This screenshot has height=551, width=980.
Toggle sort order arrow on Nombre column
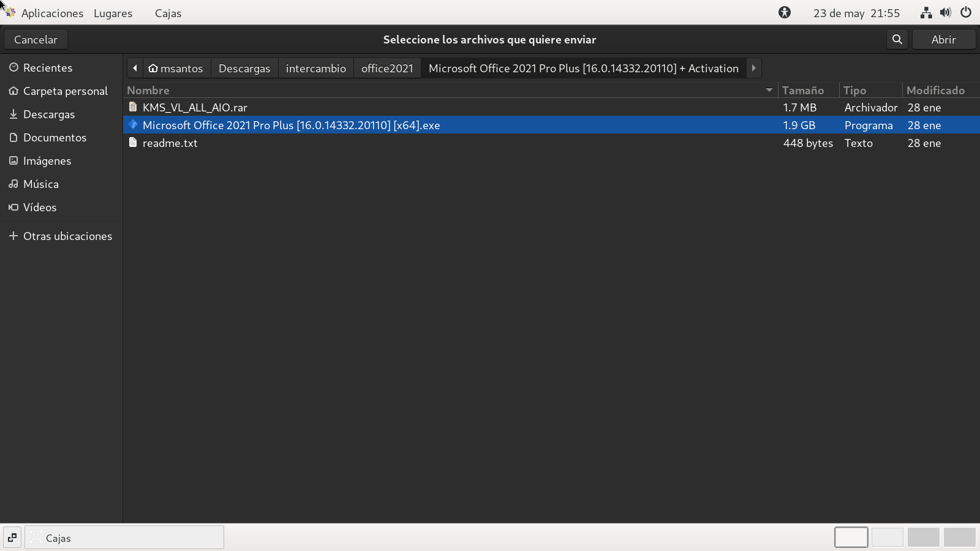point(769,90)
